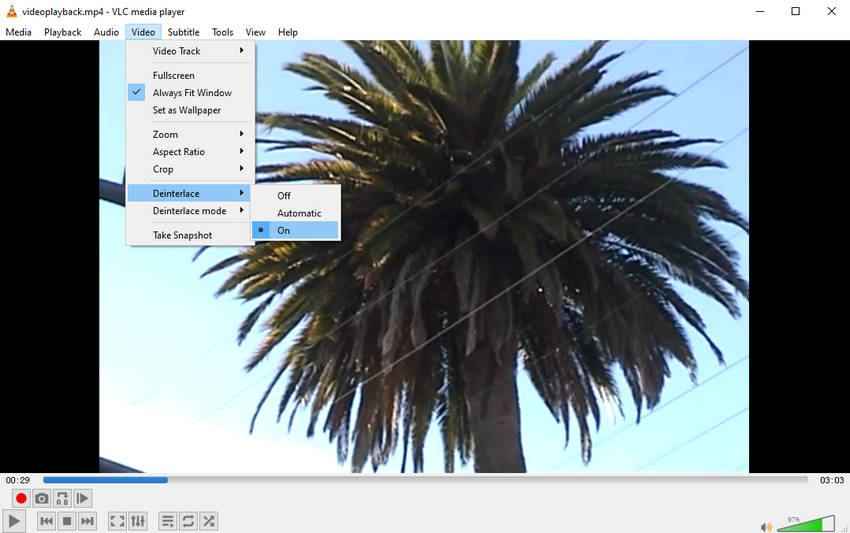Click the red Record button

click(21, 498)
